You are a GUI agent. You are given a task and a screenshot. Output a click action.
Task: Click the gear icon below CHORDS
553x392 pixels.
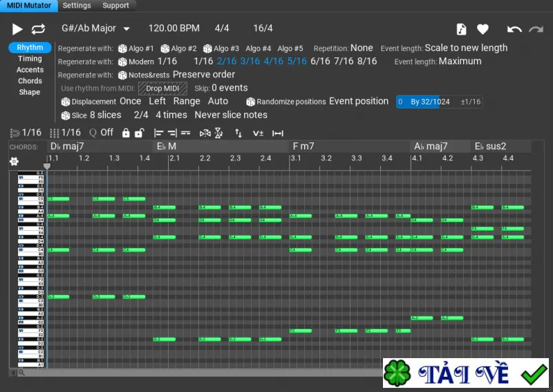coord(14,162)
